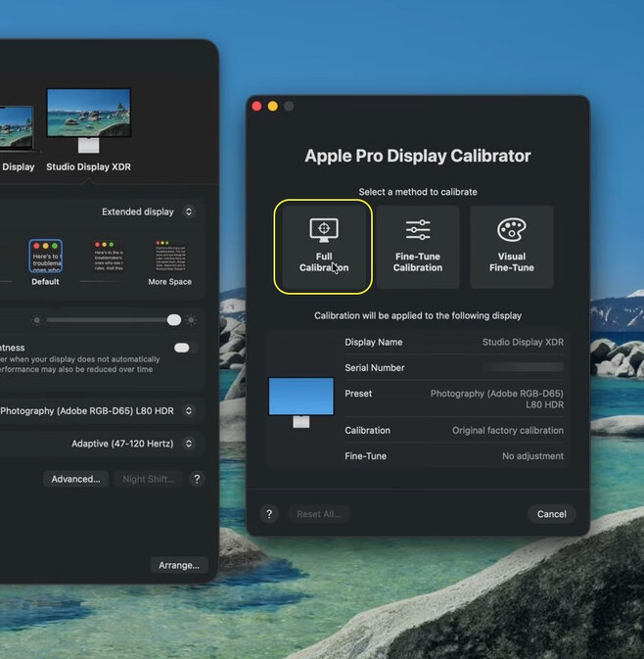Click the No adjustment Fine-Tune value
The height and width of the screenshot is (659, 644).
pos(532,456)
